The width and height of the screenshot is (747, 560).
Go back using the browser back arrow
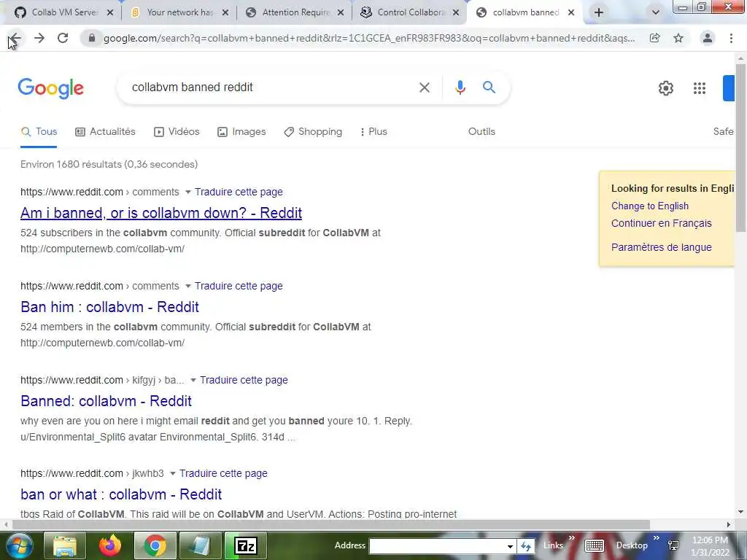click(x=15, y=38)
